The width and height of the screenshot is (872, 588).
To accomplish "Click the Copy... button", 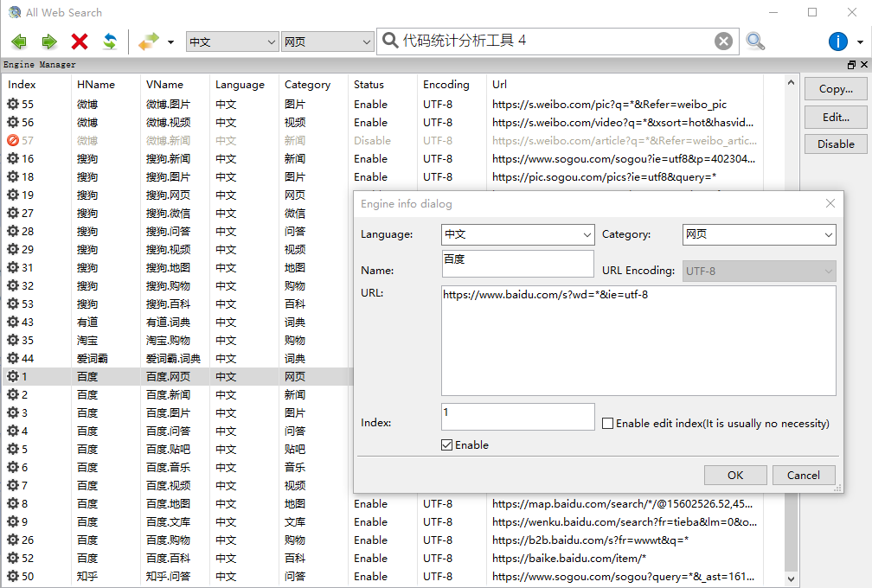I will pos(836,89).
